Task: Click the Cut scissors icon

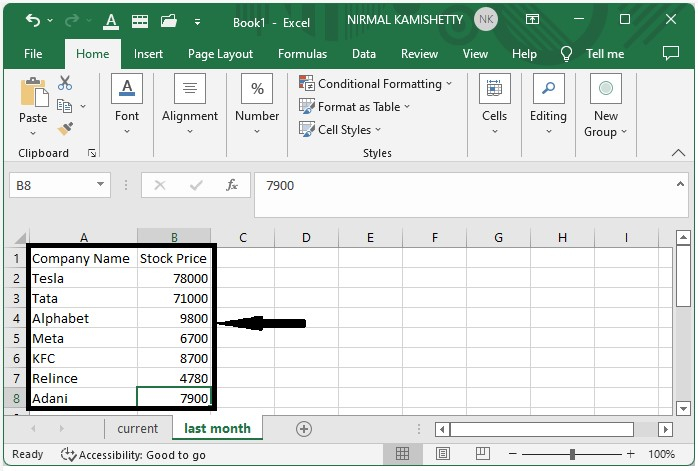Action: 65,83
